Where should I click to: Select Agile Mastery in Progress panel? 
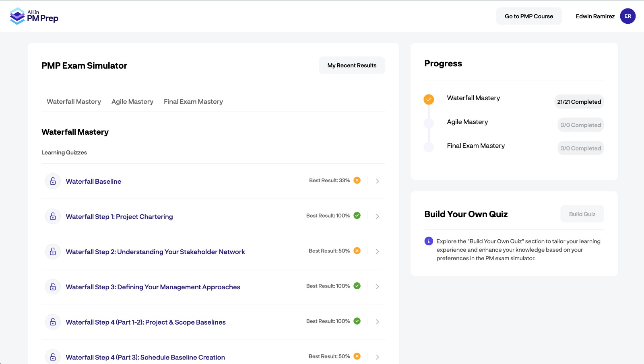pyautogui.click(x=467, y=122)
